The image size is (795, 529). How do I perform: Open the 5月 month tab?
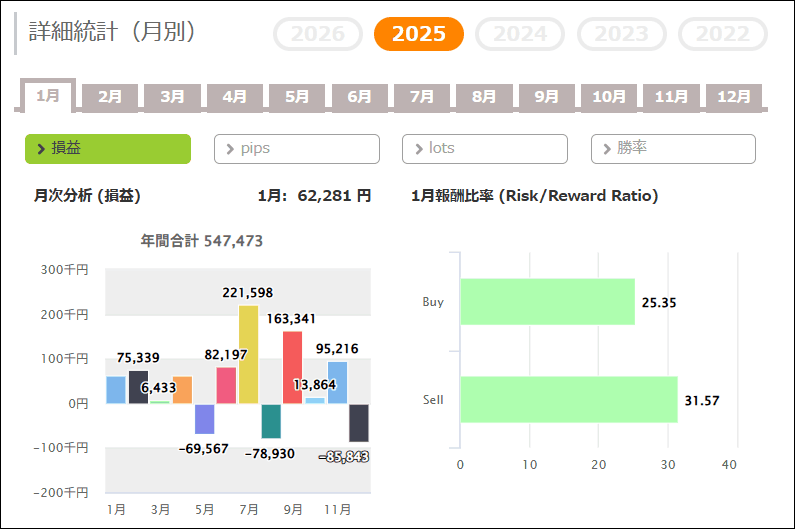click(x=297, y=97)
